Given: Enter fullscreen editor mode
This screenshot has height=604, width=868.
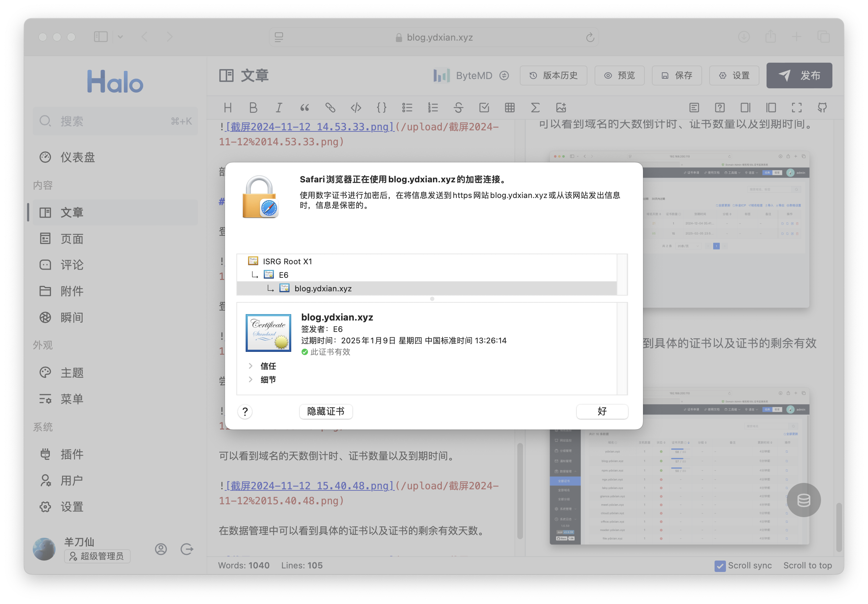Looking at the screenshot, I should pos(797,108).
